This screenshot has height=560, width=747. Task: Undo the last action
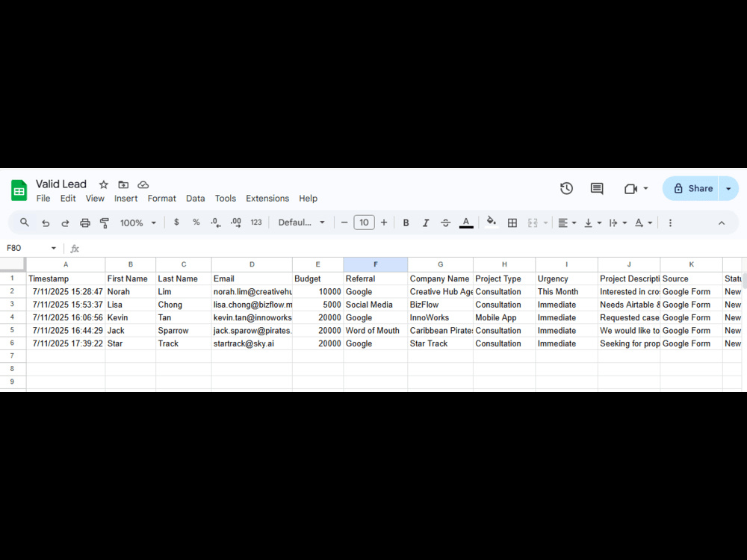click(46, 223)
